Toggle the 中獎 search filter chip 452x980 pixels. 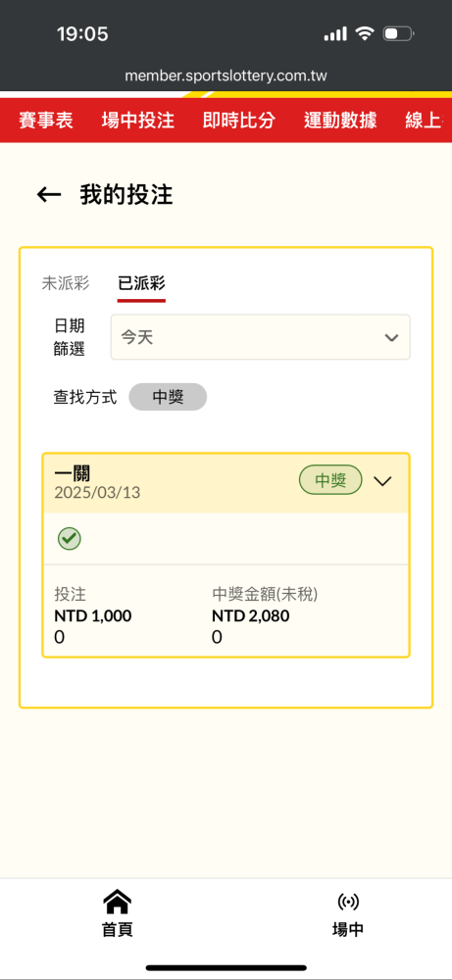pos(168,397)
